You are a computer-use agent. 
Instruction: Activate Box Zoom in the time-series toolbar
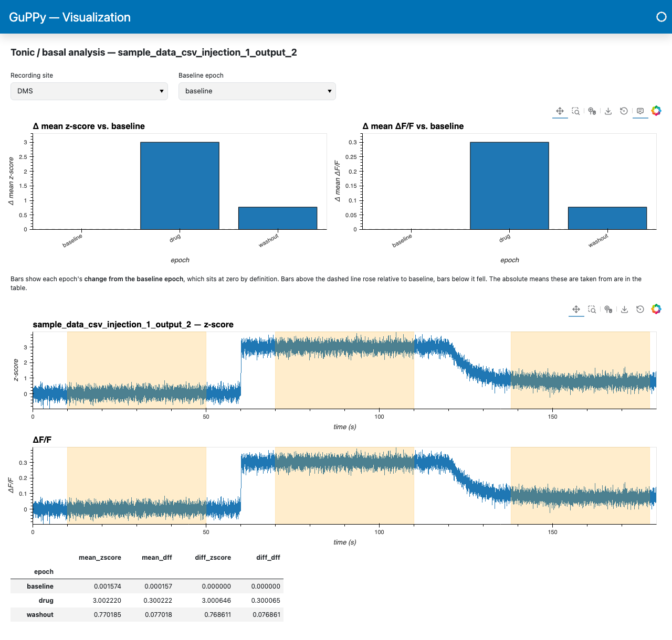592,309
